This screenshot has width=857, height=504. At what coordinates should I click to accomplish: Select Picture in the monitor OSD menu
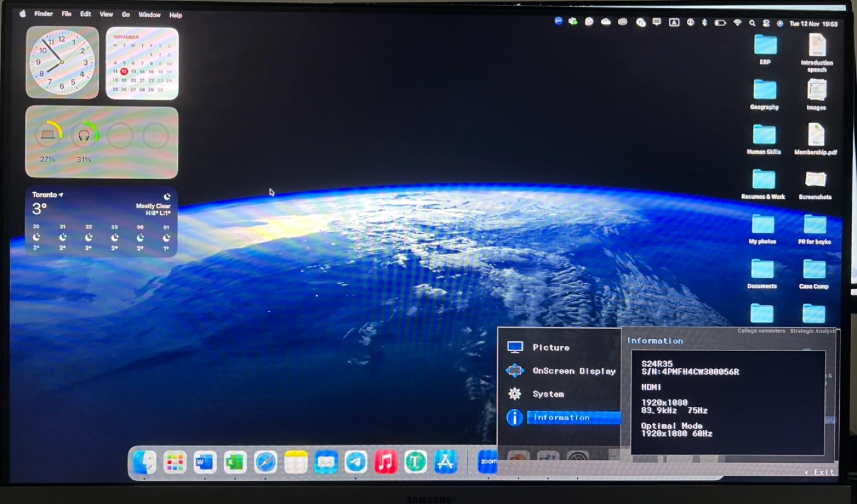click(551, 348)
